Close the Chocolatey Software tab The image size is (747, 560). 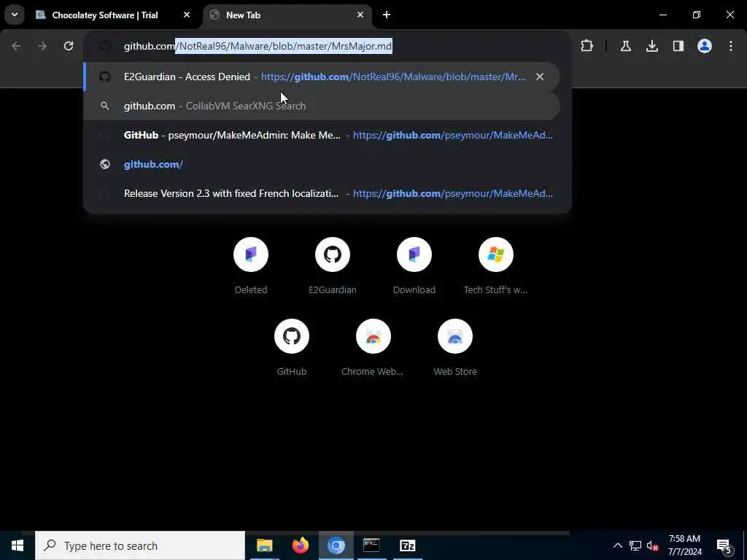pyautogui.click(x=187, y=15)
